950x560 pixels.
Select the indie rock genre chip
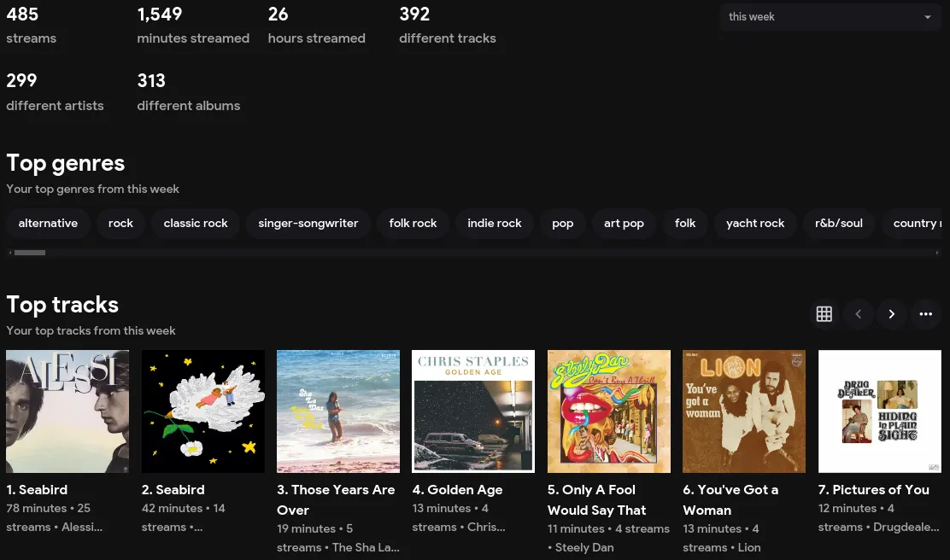point(495,224)
